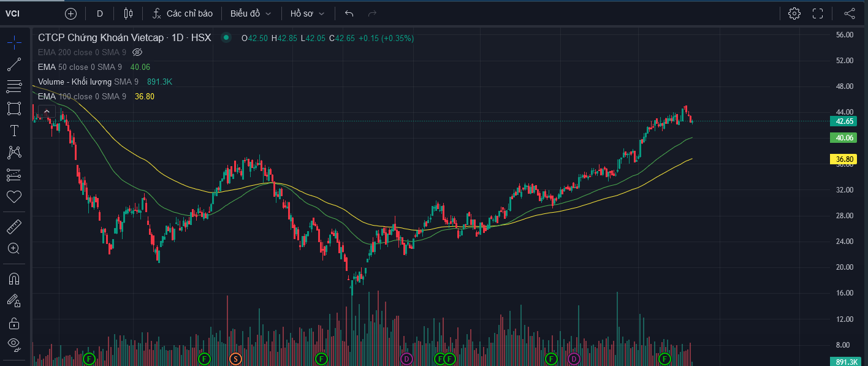Open the D time interval menu
The height and width of the screenshot is (366, 868).
pos(100,13)
